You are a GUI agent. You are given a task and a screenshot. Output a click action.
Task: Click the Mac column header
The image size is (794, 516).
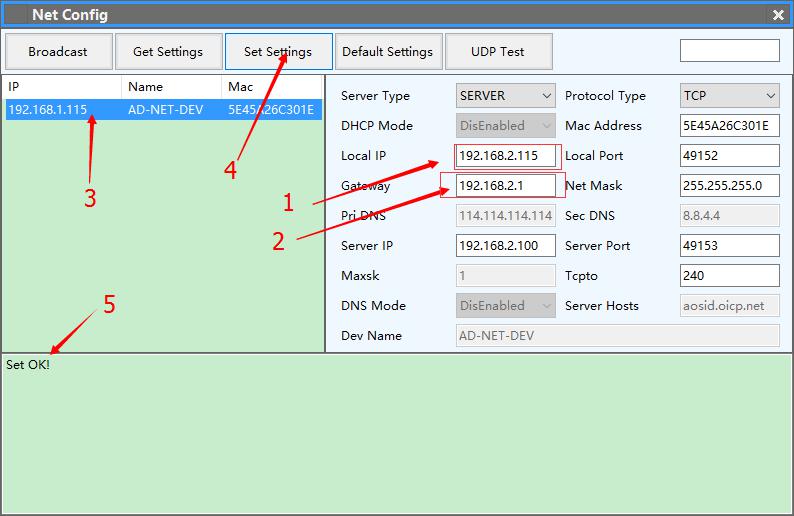point(271,87)
